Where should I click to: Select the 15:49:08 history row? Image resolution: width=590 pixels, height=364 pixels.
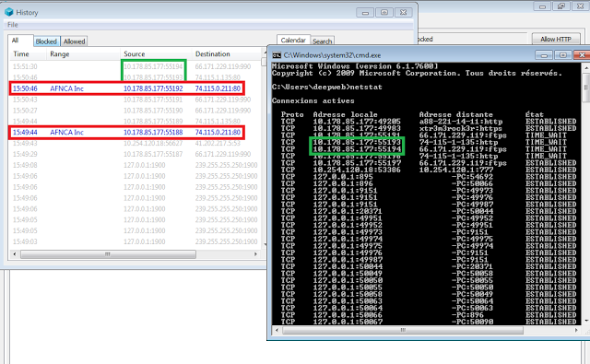pos(136,165)
